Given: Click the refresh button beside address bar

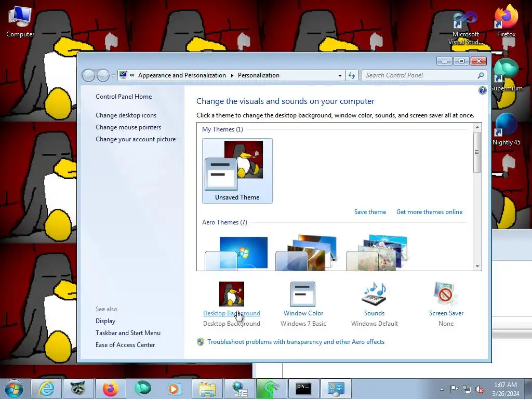Looking at the screenshot, I should point(352,75).
